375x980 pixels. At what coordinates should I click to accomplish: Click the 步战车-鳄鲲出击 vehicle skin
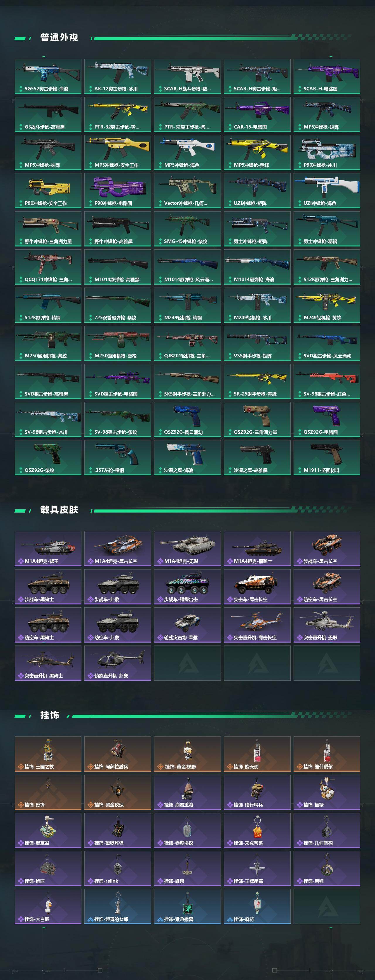tap(187, 587)
